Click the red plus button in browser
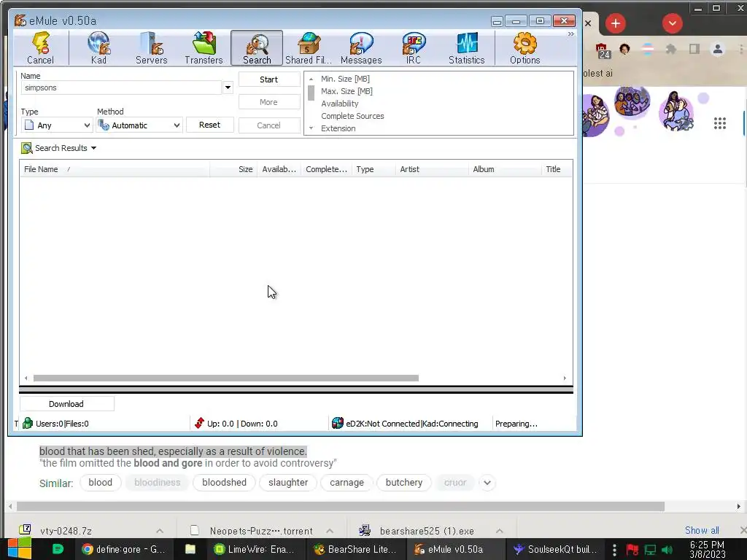The width and height of the screenshot is (747, 560). [x=616, y=23]
